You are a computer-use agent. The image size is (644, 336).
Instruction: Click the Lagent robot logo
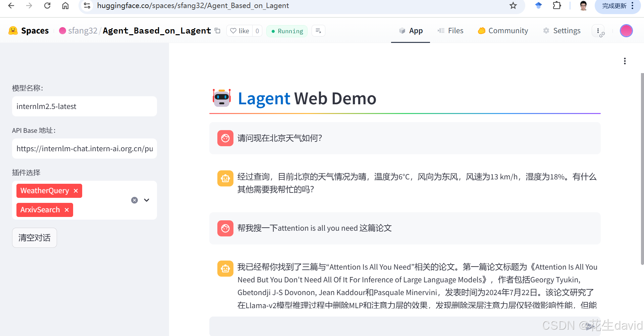(x=222, y=98)
